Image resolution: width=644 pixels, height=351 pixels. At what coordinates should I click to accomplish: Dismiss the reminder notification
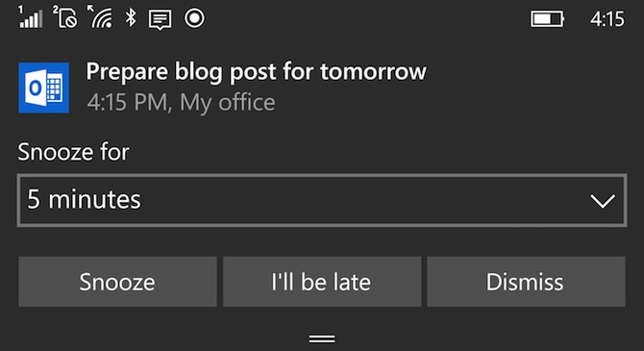526,282
